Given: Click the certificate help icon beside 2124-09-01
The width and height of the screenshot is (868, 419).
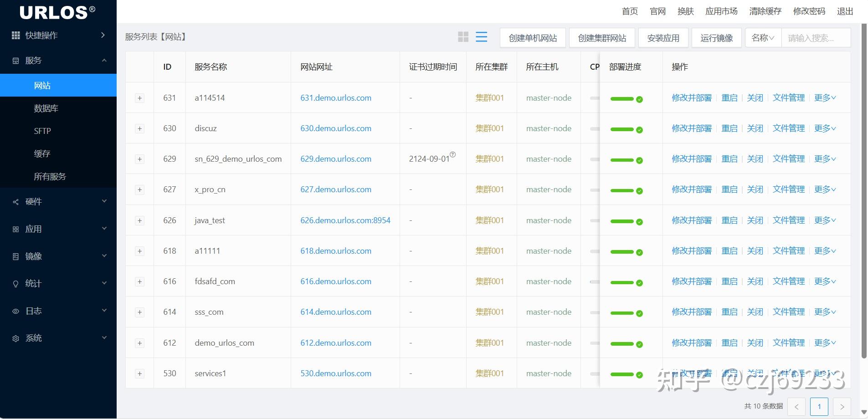Looking at the screenshot, I should (452, 154).
